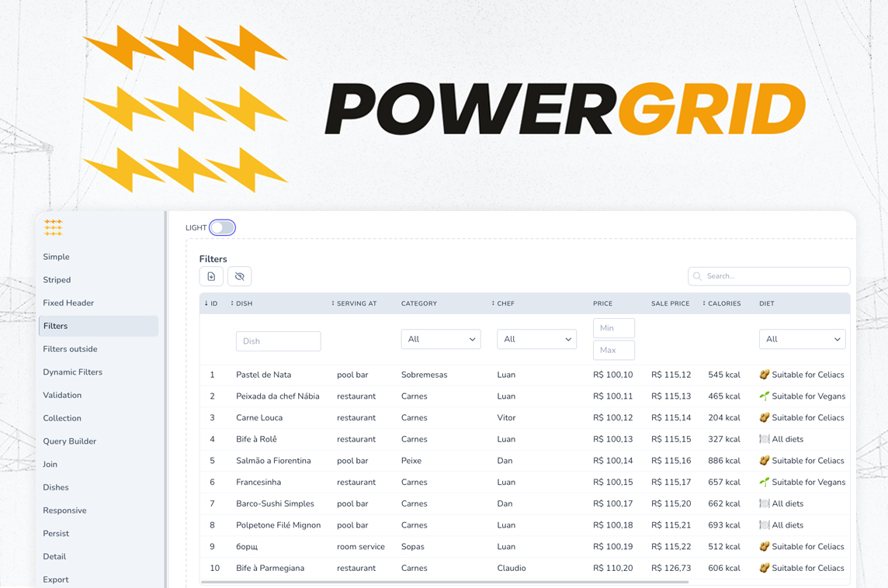The width and height of the screenshot is (888, 588).
Task: Open Filters outside menu item
Action: pos(70,349)
